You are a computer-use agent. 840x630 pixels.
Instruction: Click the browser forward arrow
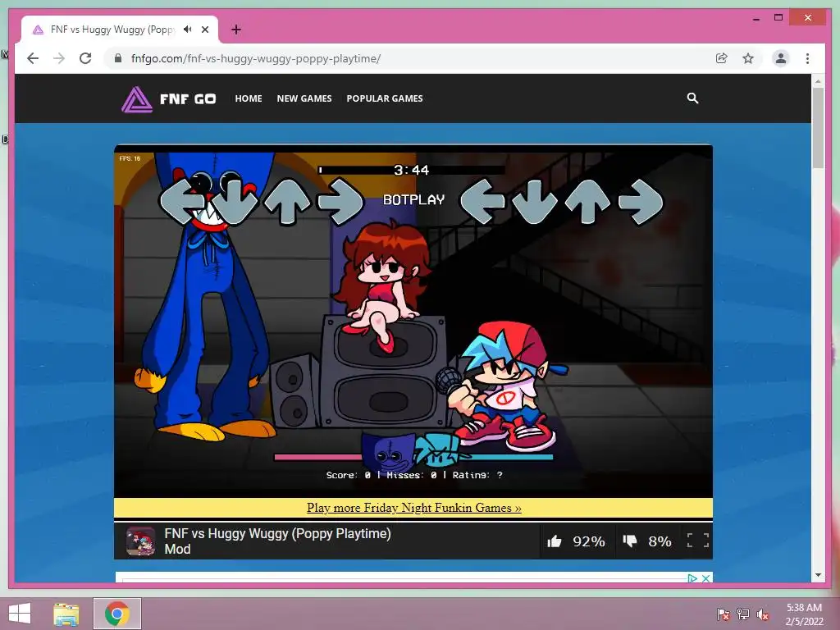(59, 58)
